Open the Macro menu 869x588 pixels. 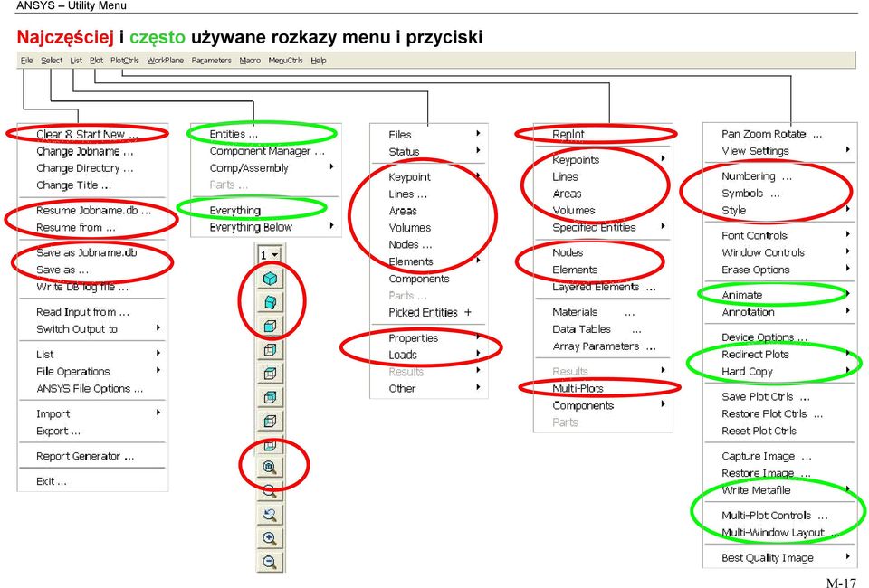pyautogui.click(x=250, y=61)
